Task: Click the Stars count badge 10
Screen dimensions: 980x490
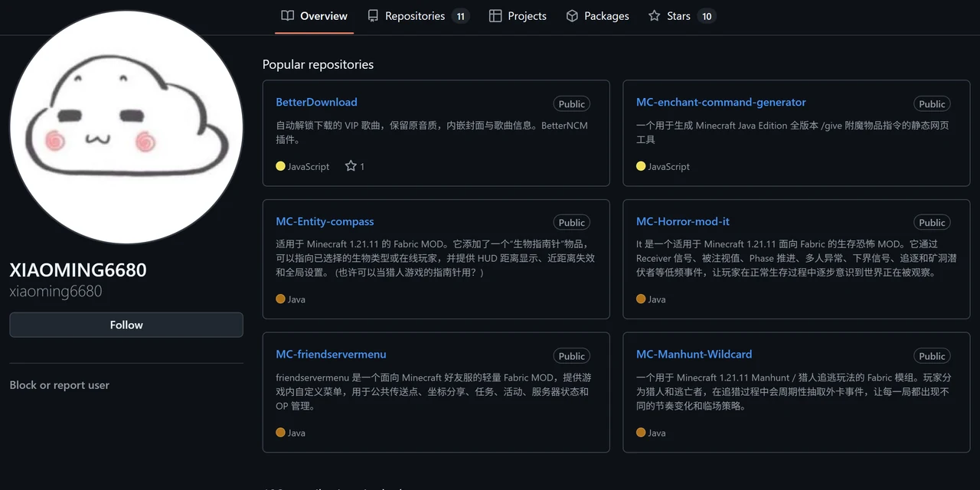Action: click(707, 16)
